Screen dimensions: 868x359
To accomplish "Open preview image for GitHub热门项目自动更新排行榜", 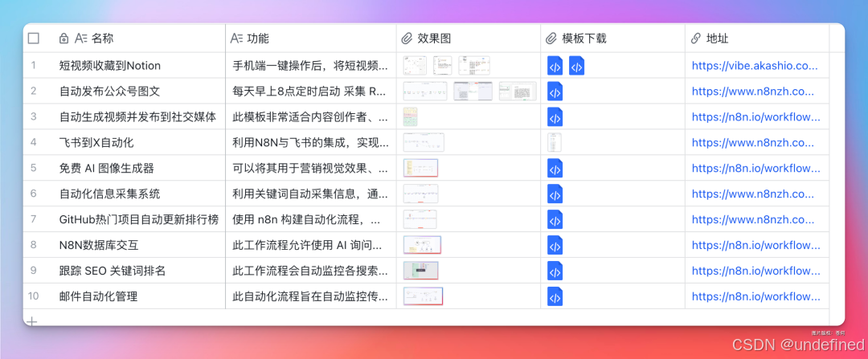I will [420, 219].
